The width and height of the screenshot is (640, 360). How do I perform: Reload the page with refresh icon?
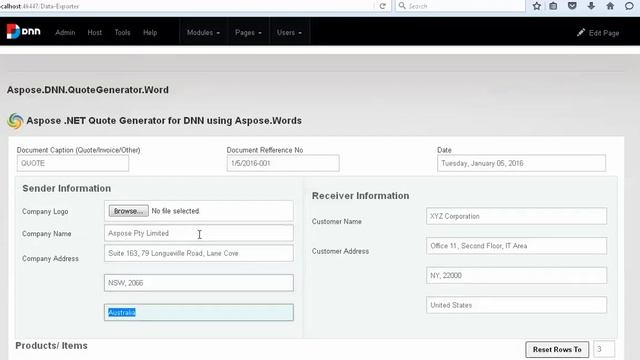382,6
